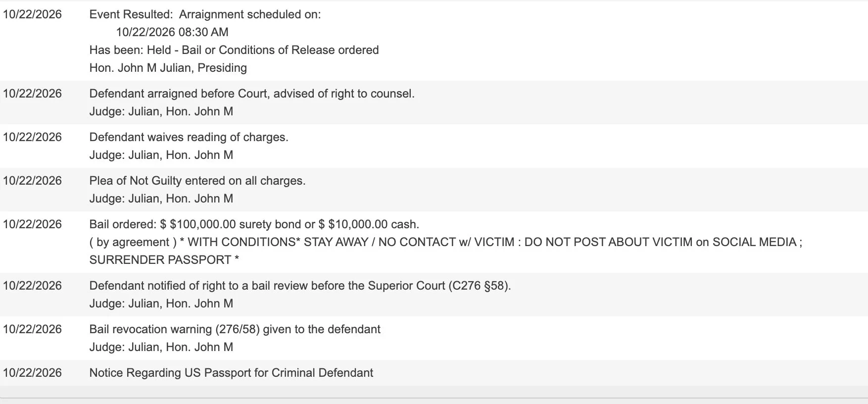Click the date beside Defendant waives reading
This screenshot has height=404, width=868.
[x=32, y=137]
